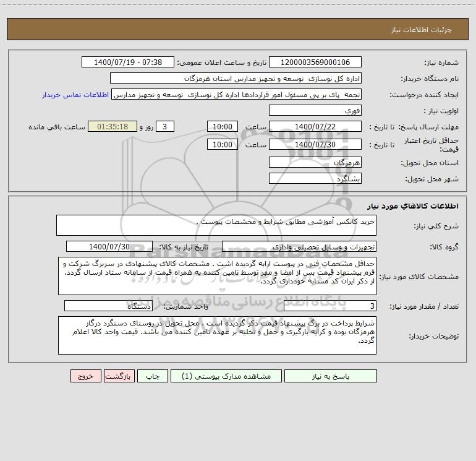Click the 'اطلاعات کالاهای مورد نیاز' section heading
This screenshot has width=476, height=461.
pyautogui.click(x=413, y=206)
